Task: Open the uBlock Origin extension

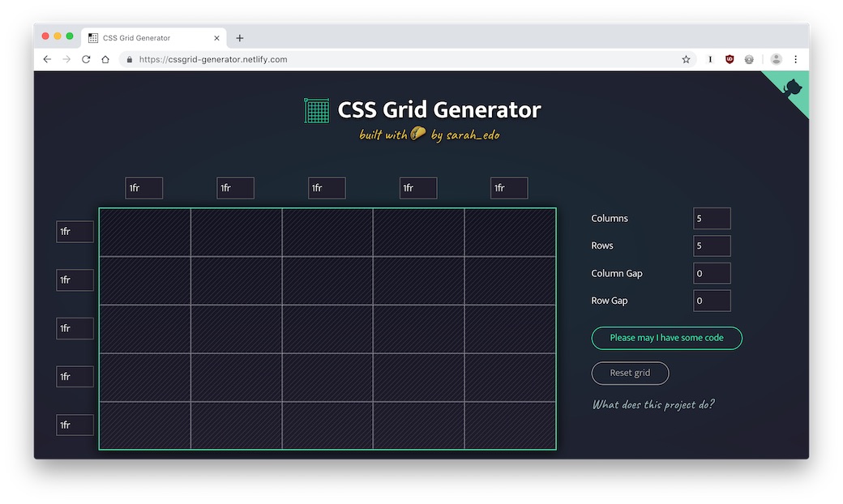Action: coord(730,59)
